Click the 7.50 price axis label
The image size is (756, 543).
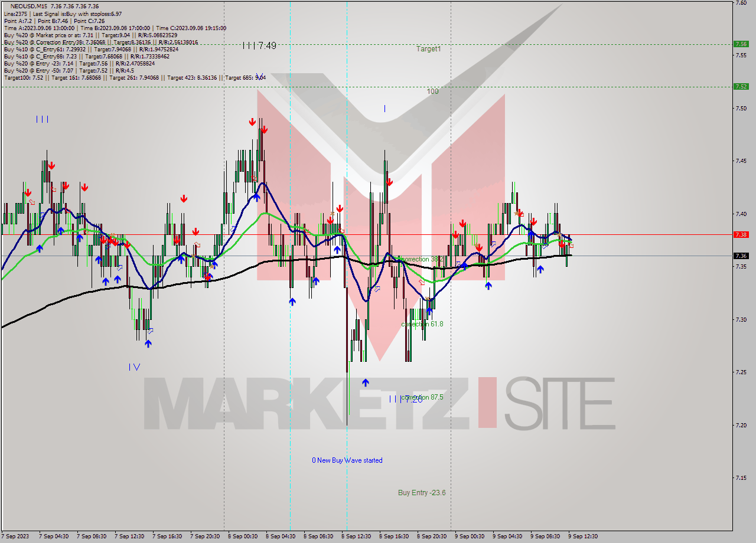[x=741, y=109]
